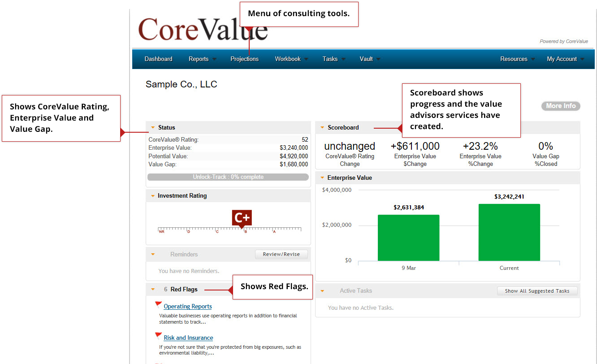This screenshot has height=364, width=597.
Task: Click the Value Gap $1,680,000 figure
Action: coord(294,165)
